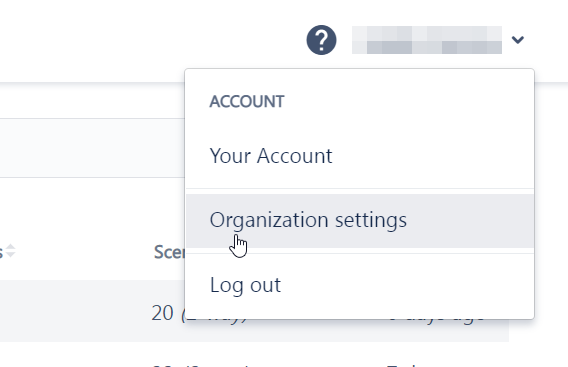The image size is (568, 367).
Task: Toggle the column sort arrows icon
Action: [x=11, y=251]
